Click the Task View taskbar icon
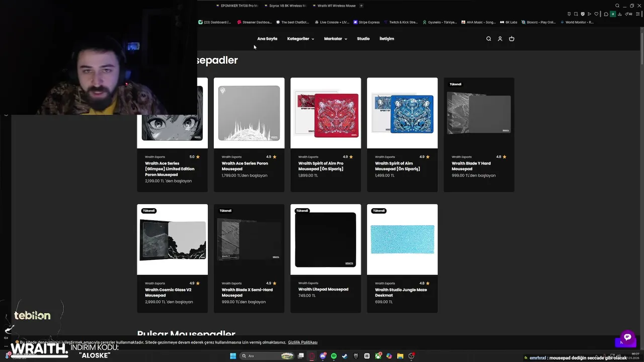The width and height of the screenshot is (644, 362). pos(301,356)
